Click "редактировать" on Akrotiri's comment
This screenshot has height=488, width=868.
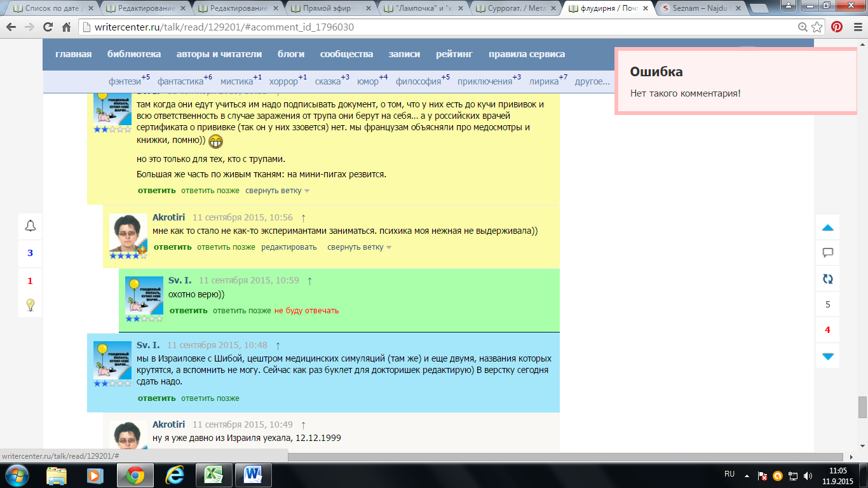point(288,247)
